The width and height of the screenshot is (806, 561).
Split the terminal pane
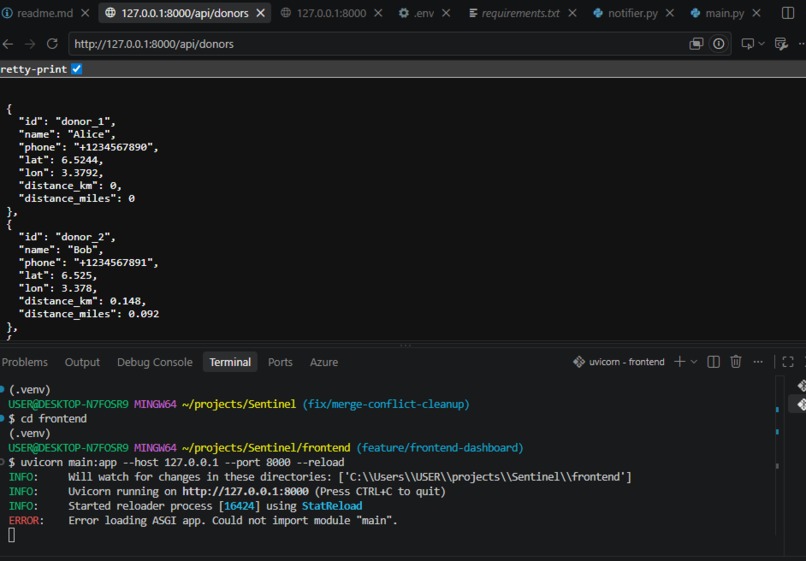point(713,362)
